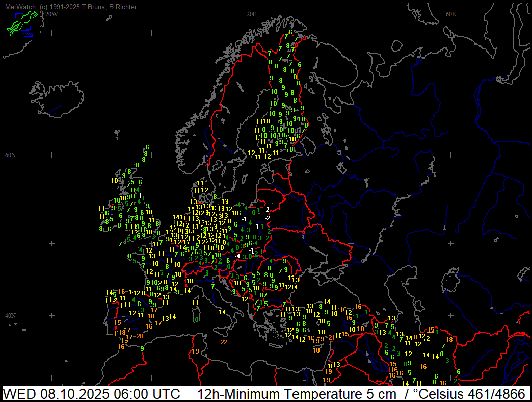Click the white -1 value in Scotland

pos(139,195)
